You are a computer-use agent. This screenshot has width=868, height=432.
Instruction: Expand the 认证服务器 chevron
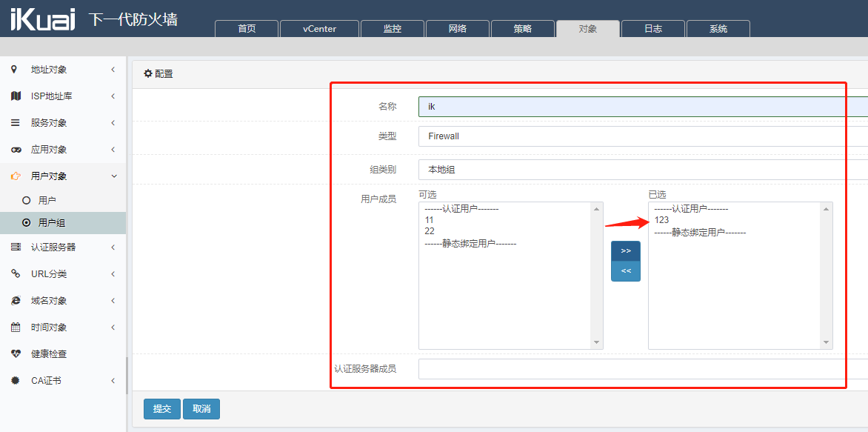pos(113,247)
